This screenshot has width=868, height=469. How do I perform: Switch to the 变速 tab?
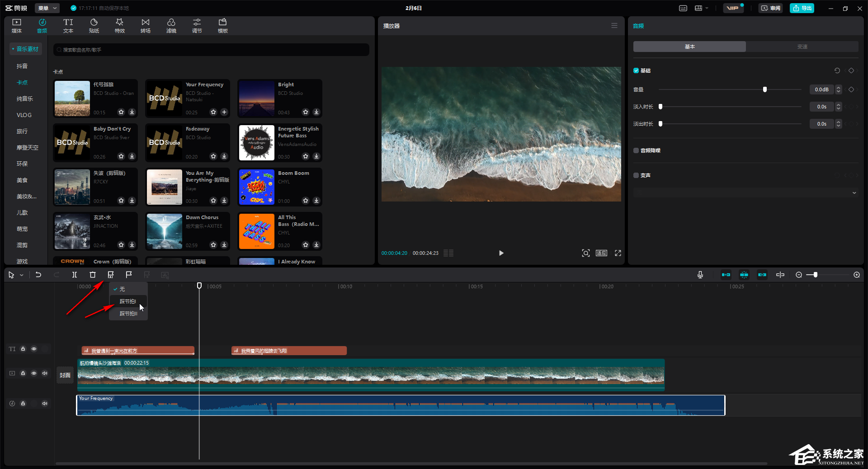point(802,47)
